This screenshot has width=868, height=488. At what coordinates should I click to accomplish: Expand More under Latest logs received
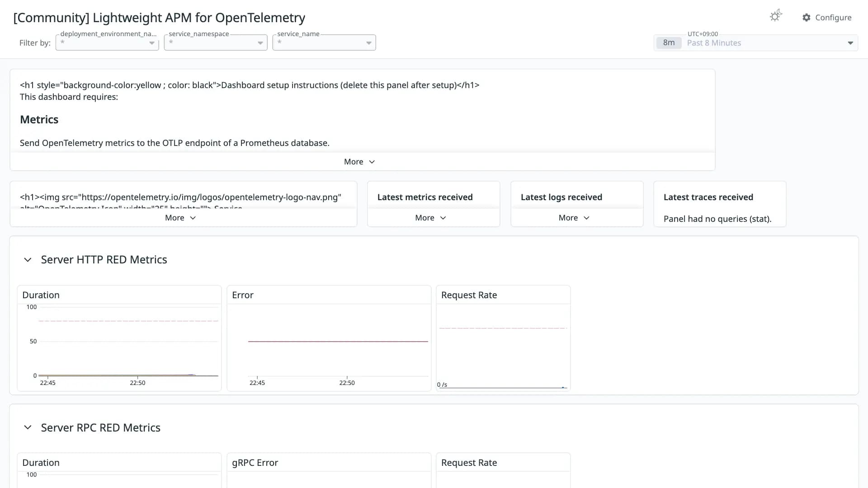(574, 218)
